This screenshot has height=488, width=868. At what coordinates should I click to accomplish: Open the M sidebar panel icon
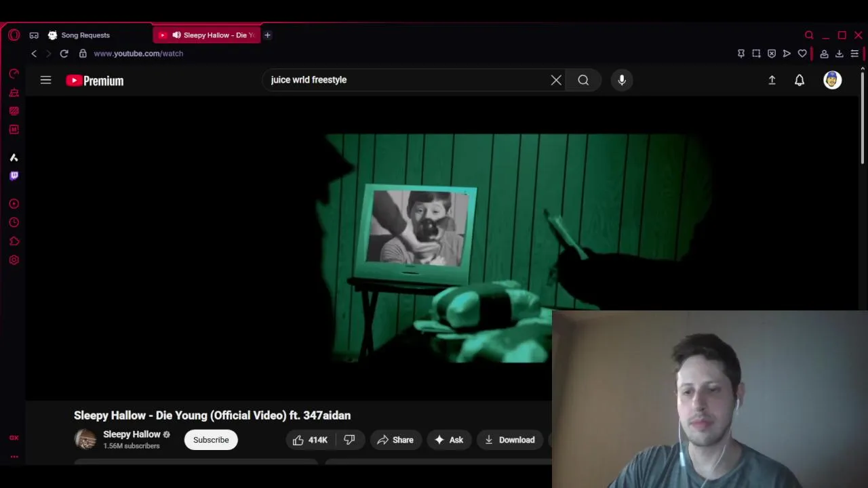point(14,129)
